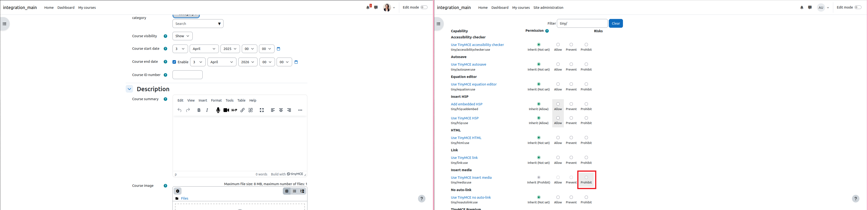Select Prohibit for TinyMCE equation editor

point(586,84)
